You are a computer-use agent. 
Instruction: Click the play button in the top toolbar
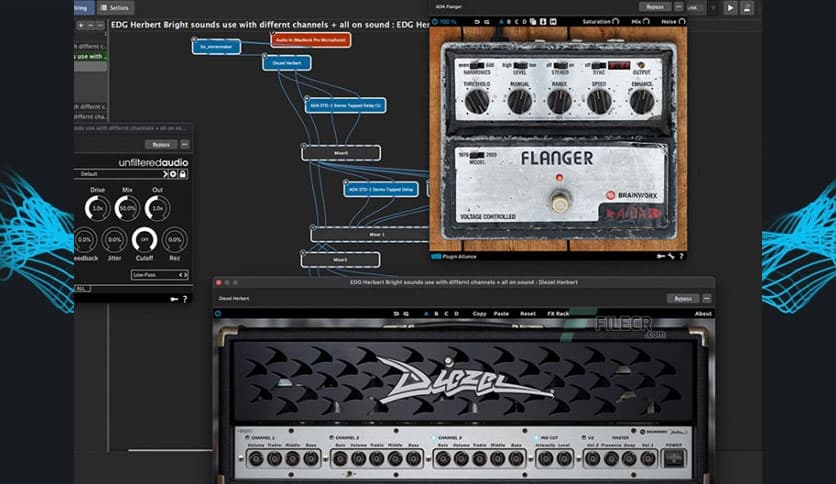pos(730,8)
